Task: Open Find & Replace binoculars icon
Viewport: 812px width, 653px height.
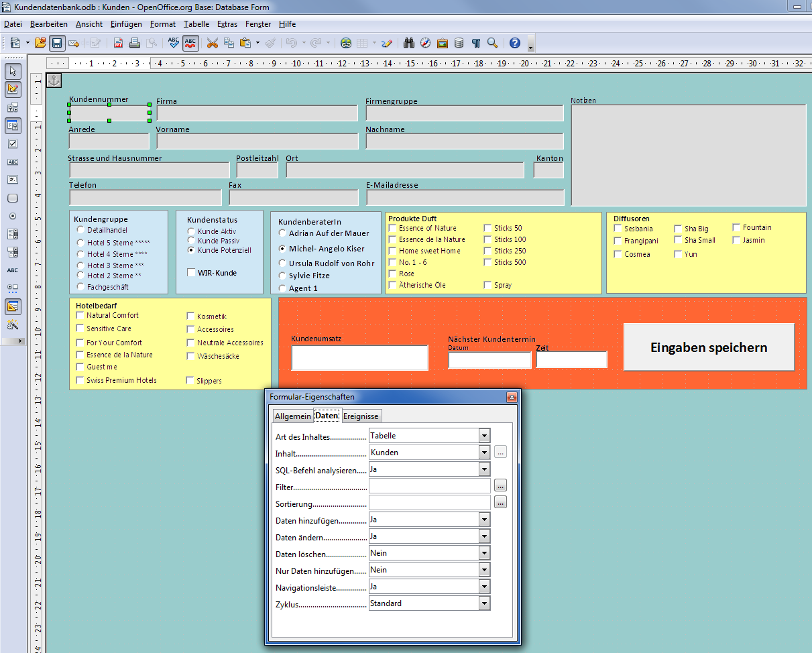Action: click(409, 43)
